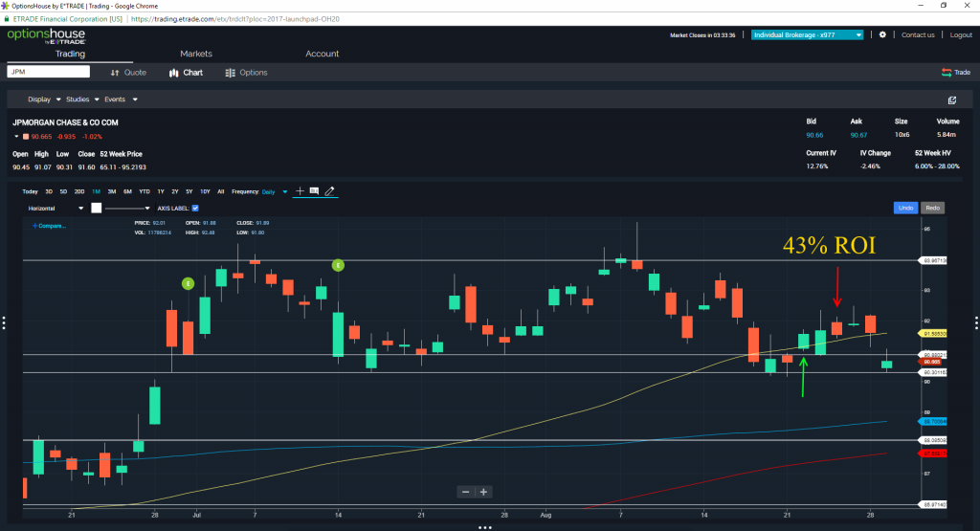
Task: Open the Options chain view
Action: click(246, 73)
